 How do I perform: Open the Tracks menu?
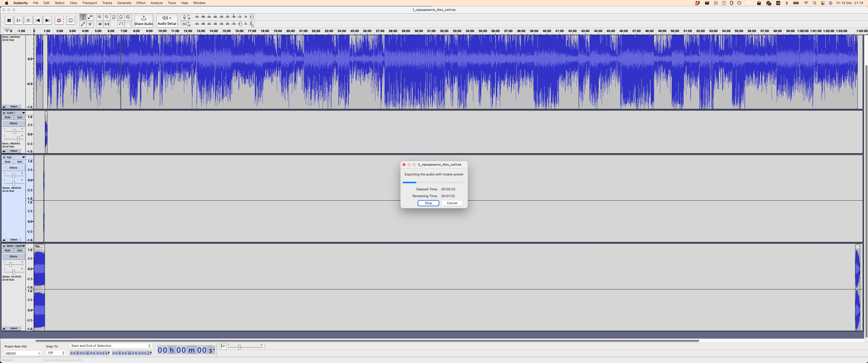107,3
